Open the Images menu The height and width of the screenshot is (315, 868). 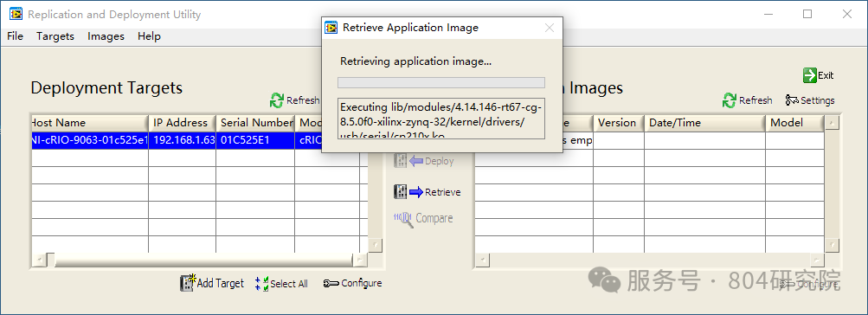pyautogui.click(x=106, y=36)
